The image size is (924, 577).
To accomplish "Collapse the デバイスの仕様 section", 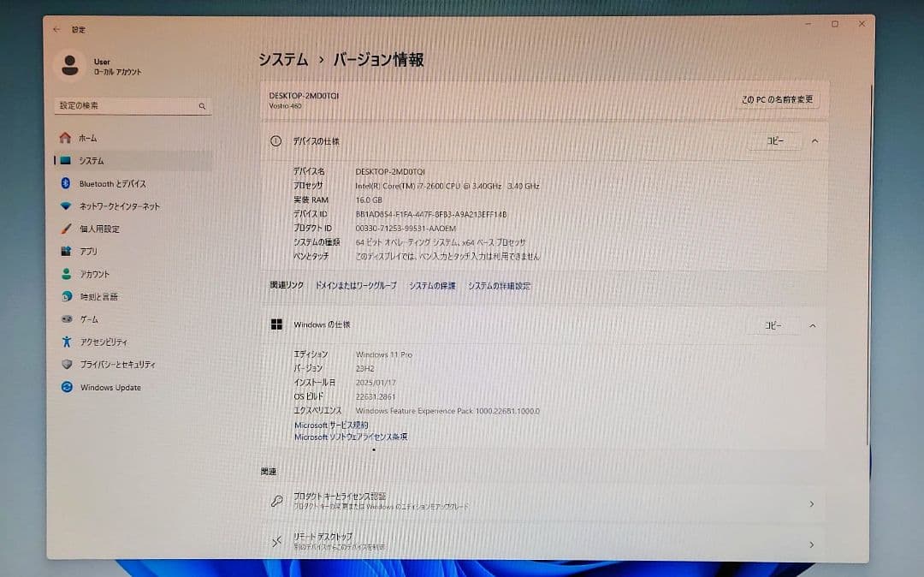I will pyautogui.click(x=814, y=140).
